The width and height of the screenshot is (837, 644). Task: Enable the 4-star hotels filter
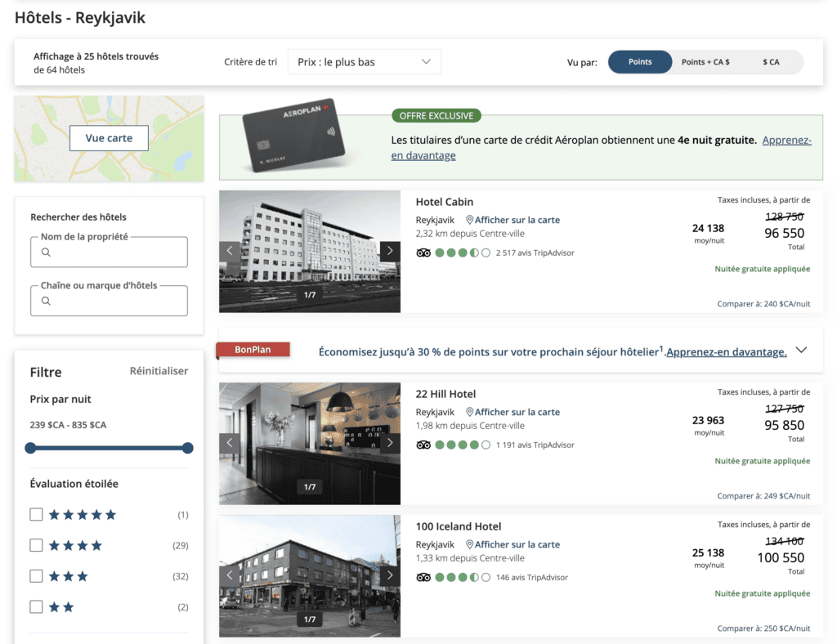click(x=34, y=545)
